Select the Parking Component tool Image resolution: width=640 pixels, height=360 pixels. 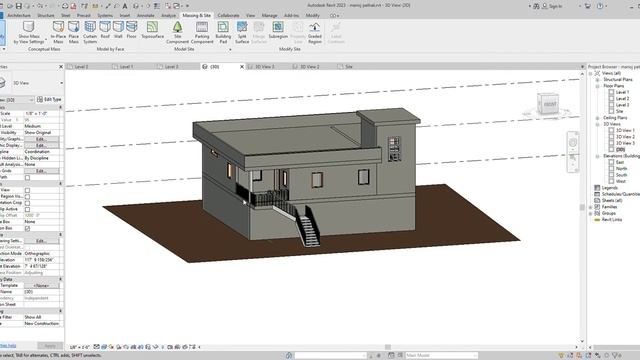pyautogui.click(x=202, y=32)
